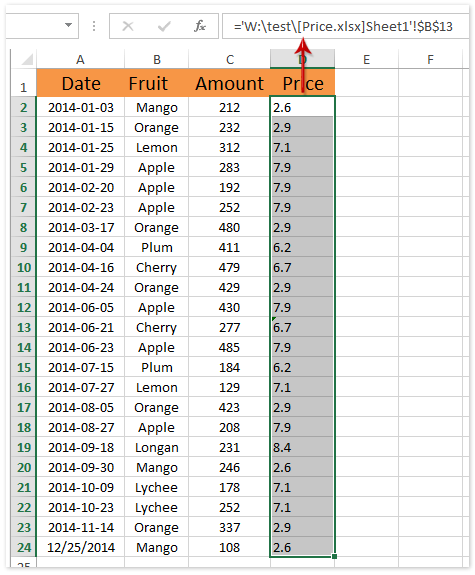
Task: Select cell containing date 12/25/2014
Action: click(x=80, y=547)
